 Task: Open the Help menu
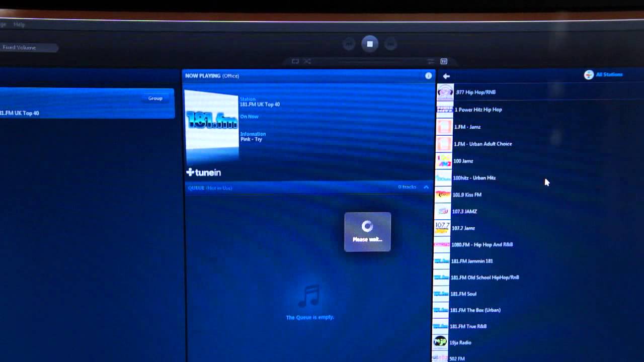tap(19, 24)
